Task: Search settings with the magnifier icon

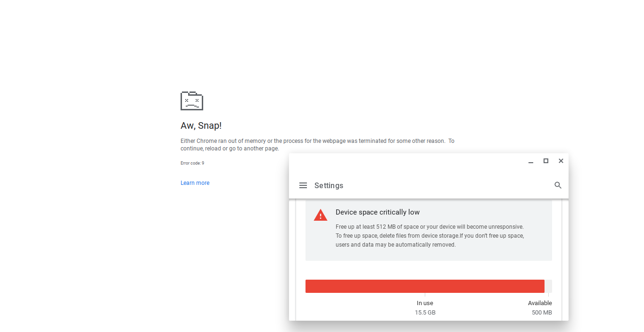Action: pyautogui.click(x=558, y=185)
